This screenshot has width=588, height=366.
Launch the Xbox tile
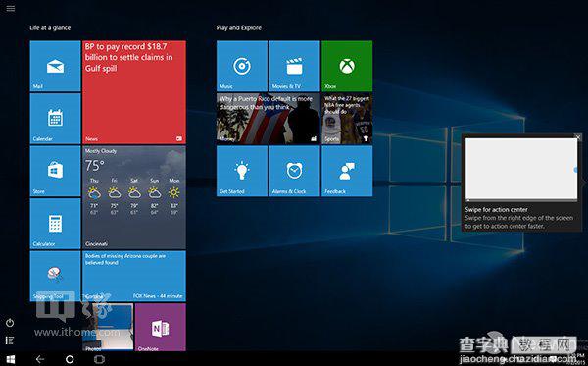click(347, 66)
